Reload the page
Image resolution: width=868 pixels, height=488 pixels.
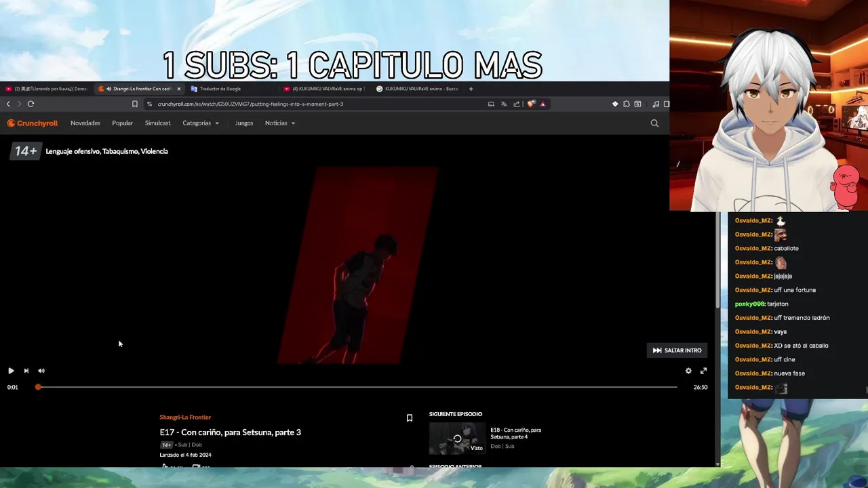pyautogui.click(x=31, y=104)
